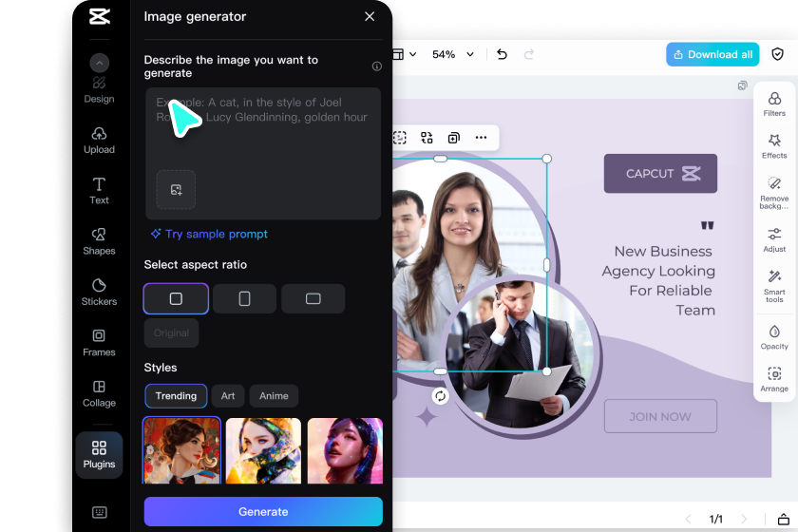This screenshot has height=532, width=798.
Task: Select the Original aspect ratio option
Action: [172, 332]
